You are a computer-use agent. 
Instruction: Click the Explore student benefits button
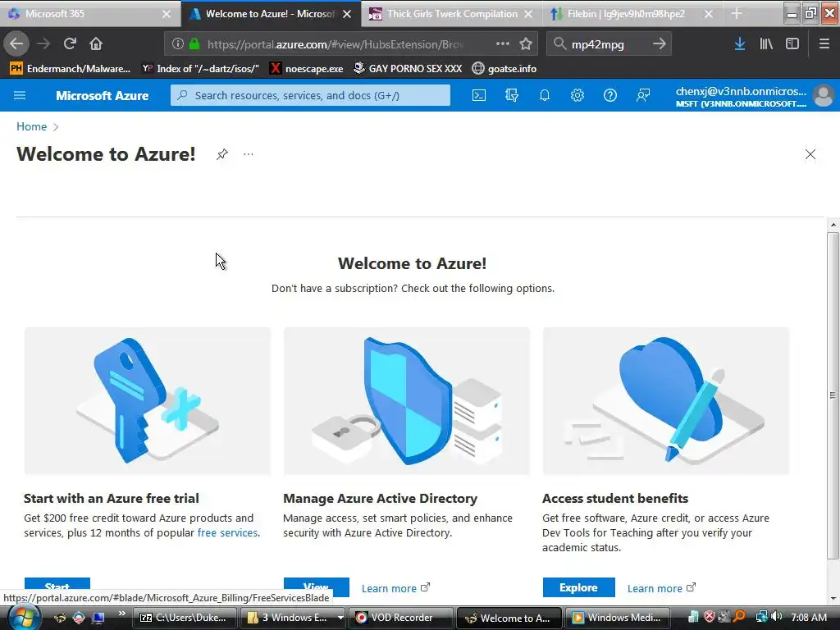pyautogui.click(x=578, y=587)
